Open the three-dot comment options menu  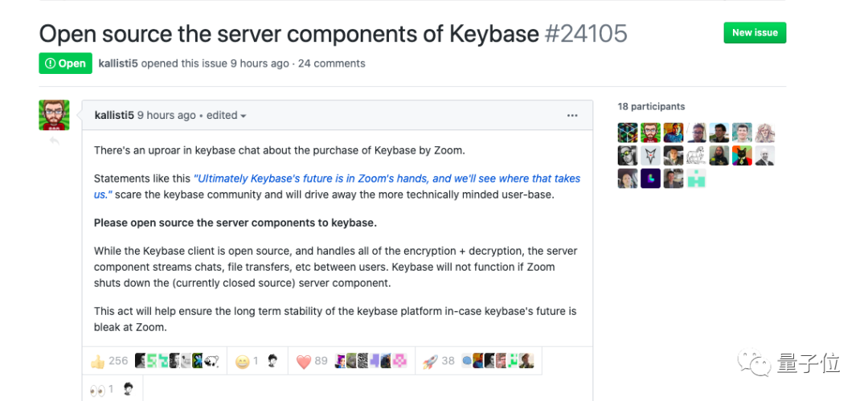(572, 116)
